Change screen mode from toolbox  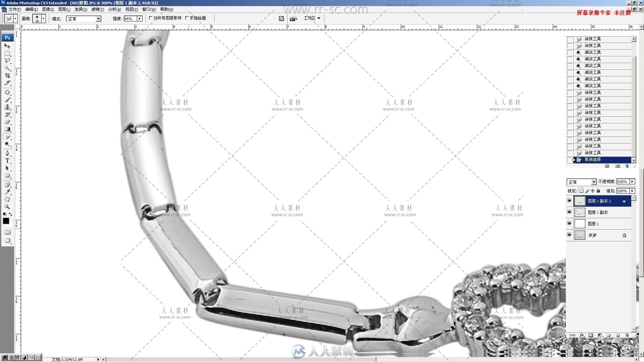[x=7, y=240]
